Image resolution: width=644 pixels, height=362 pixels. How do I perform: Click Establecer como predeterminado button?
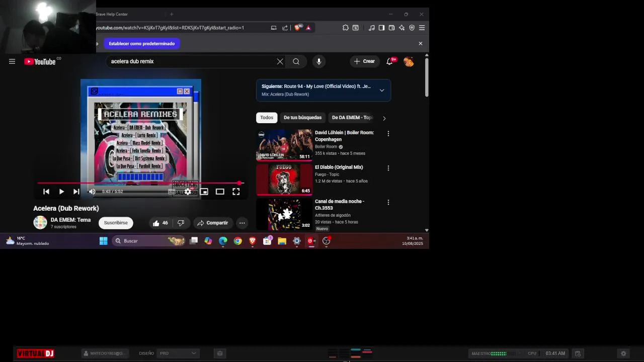tap(142, 44)
